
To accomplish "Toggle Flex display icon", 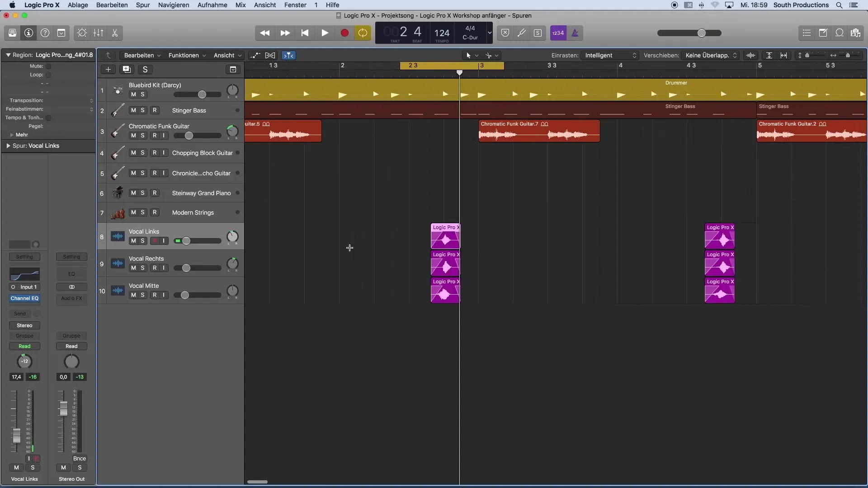I will tap(270, 56).
